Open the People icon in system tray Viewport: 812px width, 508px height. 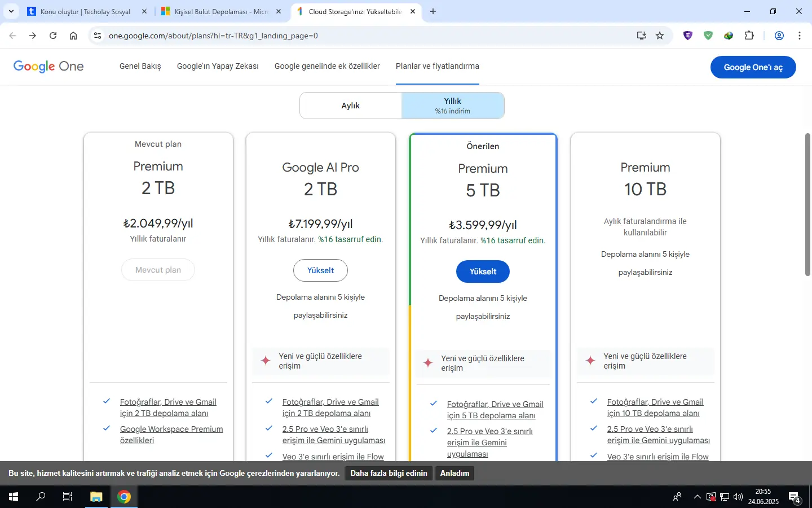click(677, 497)
